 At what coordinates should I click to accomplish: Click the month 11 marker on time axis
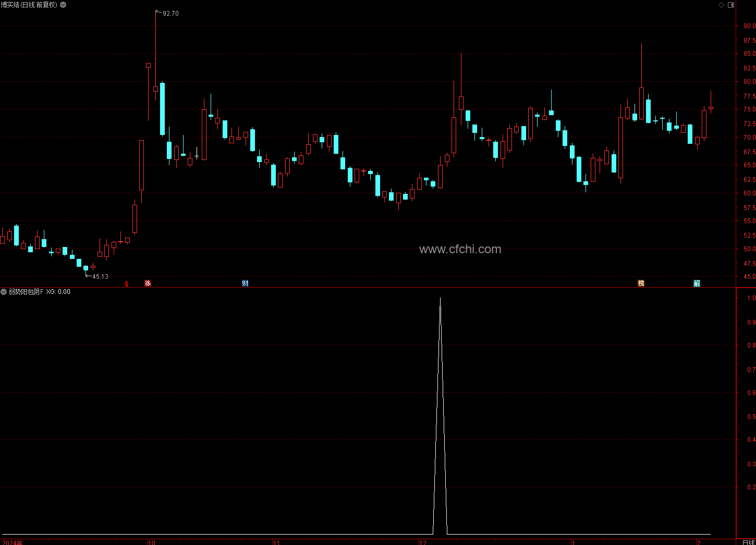click(276, 542)
